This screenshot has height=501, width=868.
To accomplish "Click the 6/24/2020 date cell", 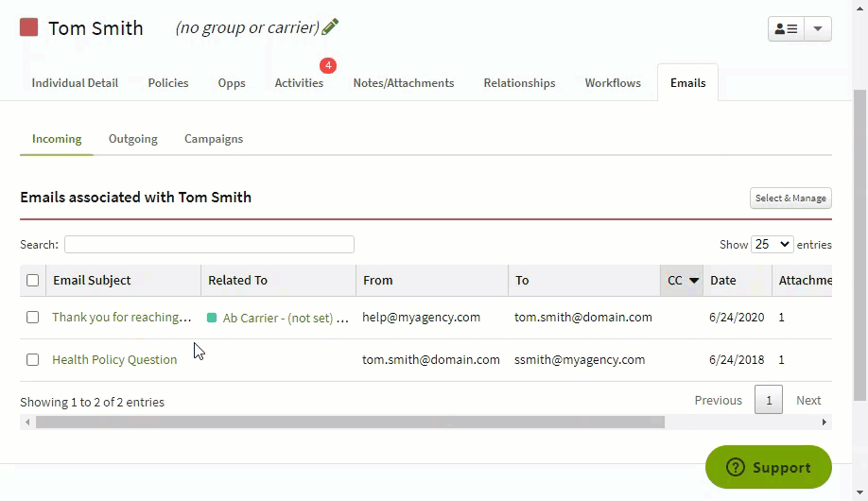I will click(737, 318).
